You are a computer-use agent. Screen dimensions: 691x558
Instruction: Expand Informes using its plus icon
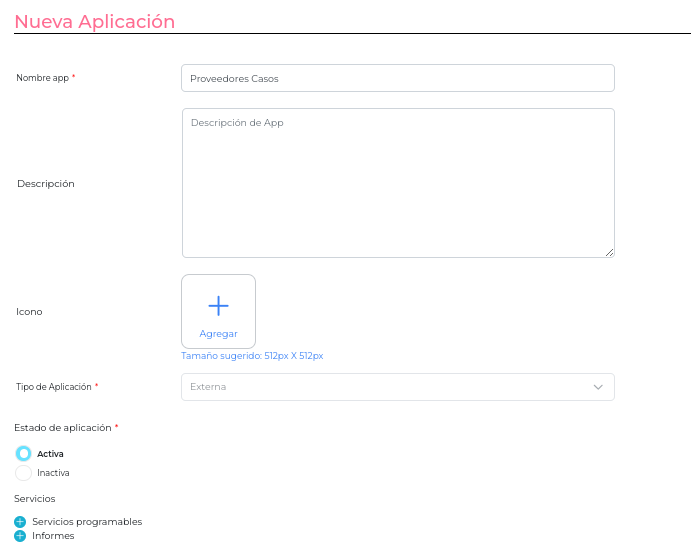coord(20,536)
